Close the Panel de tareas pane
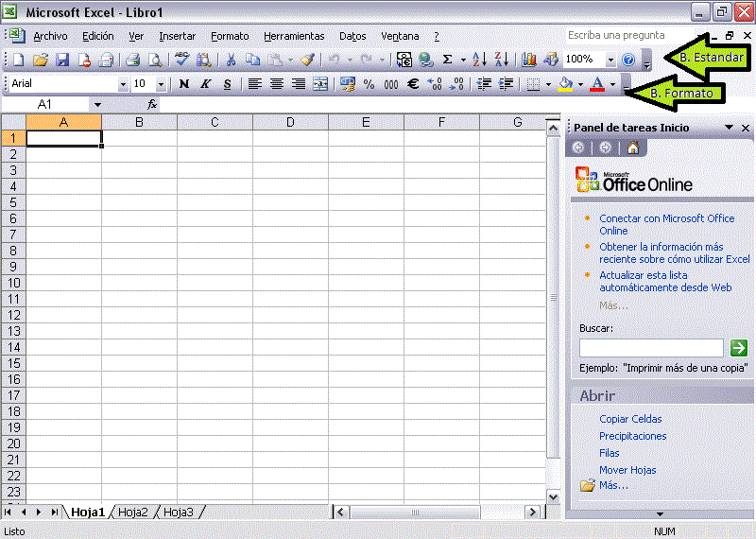Image resolution: width=756 pixels, height=539 pixels. coord(746,128)
